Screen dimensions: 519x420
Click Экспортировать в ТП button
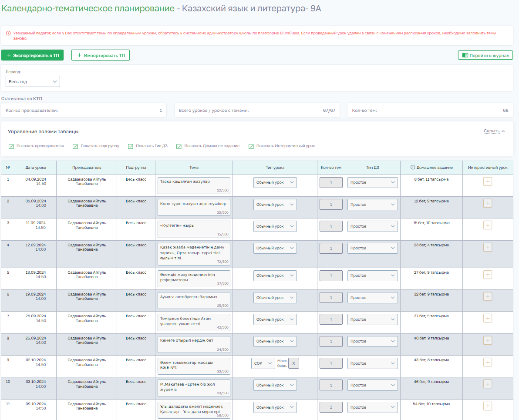(33, 55)
